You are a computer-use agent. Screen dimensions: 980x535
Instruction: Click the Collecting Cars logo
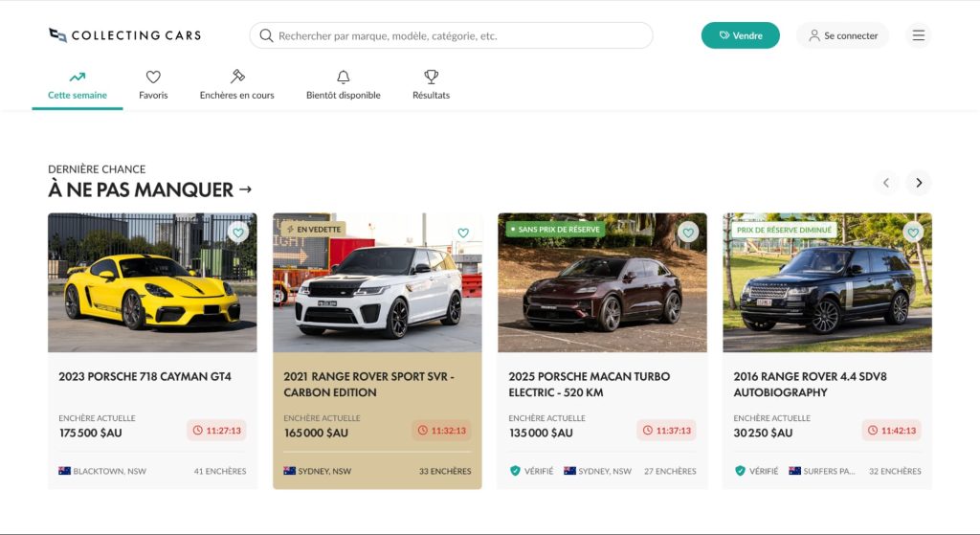[x=125, y=35]
